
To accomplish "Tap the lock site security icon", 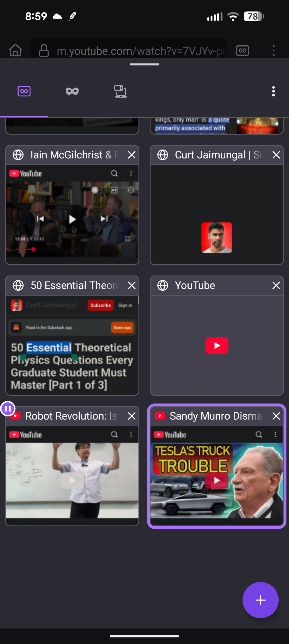I will point(44,51).
